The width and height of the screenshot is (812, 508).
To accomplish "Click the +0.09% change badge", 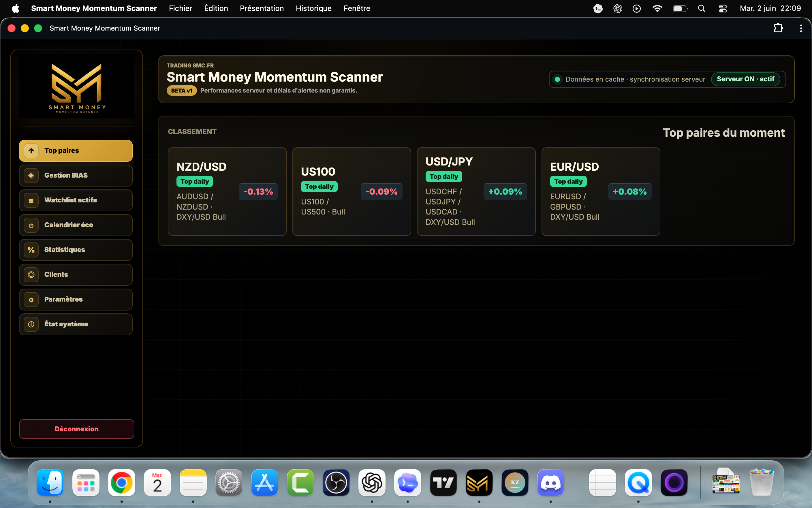I will point(505,191).
